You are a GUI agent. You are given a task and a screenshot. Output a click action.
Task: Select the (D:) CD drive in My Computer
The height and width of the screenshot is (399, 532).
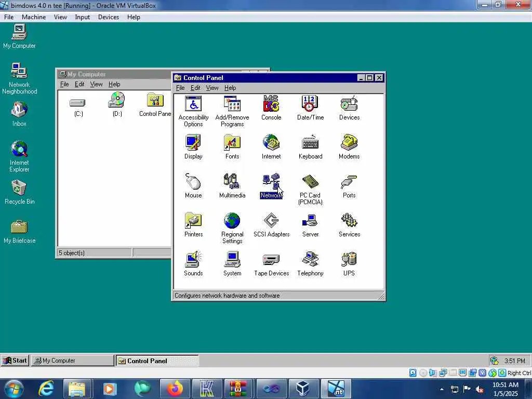pyautogui.click(x=117, y=104)
